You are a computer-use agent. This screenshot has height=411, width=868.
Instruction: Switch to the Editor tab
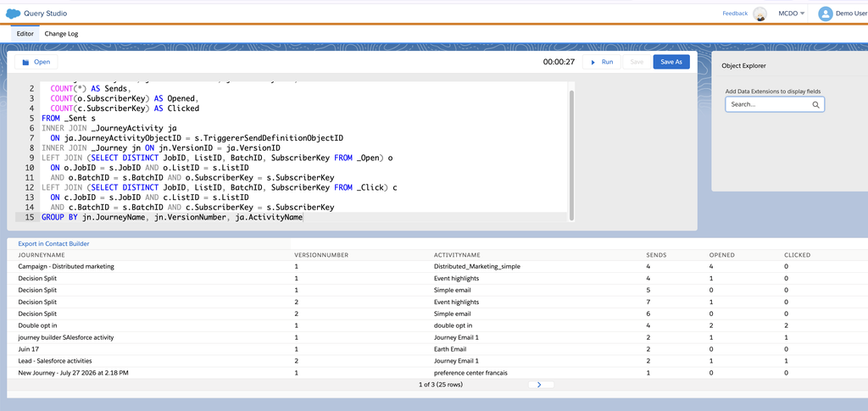click(25, 34)
